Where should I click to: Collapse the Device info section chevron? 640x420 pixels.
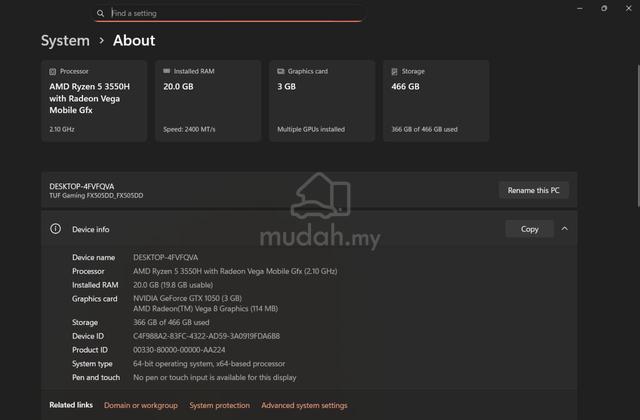[564, 229]
